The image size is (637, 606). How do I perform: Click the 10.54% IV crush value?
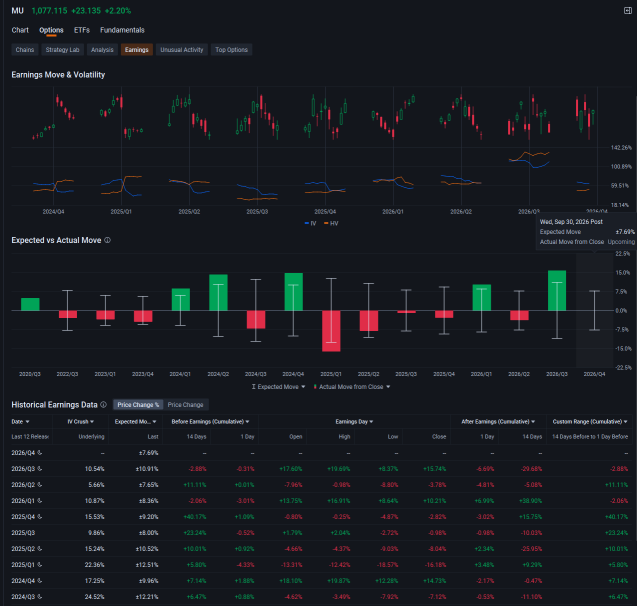click(94, 469)
